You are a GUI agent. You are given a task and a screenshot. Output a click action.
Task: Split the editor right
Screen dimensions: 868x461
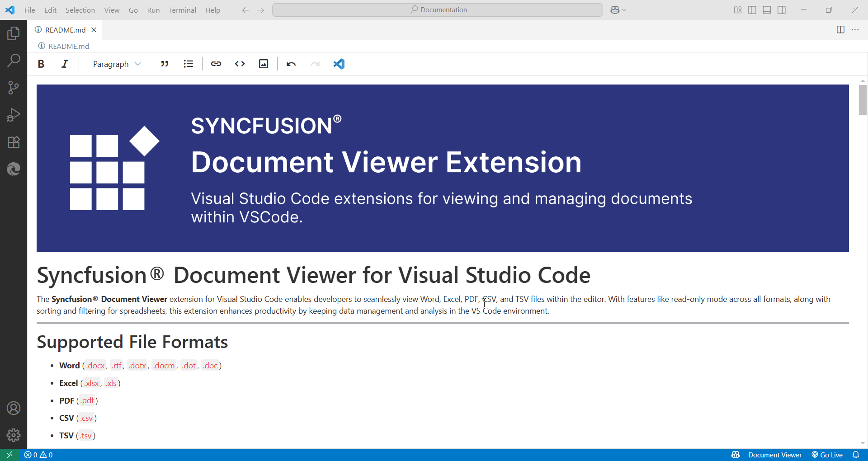(x=840, y=29)
